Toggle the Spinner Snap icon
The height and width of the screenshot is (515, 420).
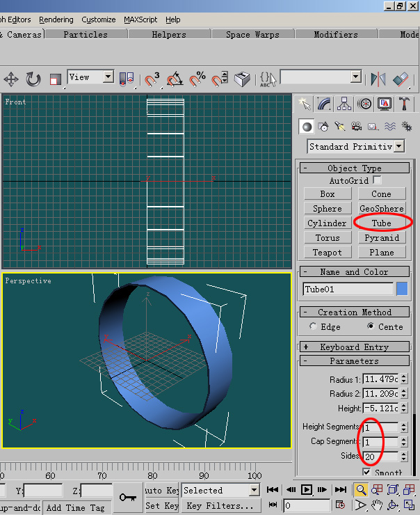click(220, 79)
